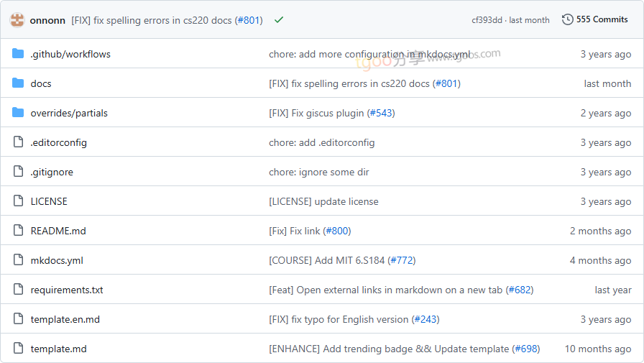The image size is (644, 363).
Task: Click the docs folder icon
Action: [18, 83]
